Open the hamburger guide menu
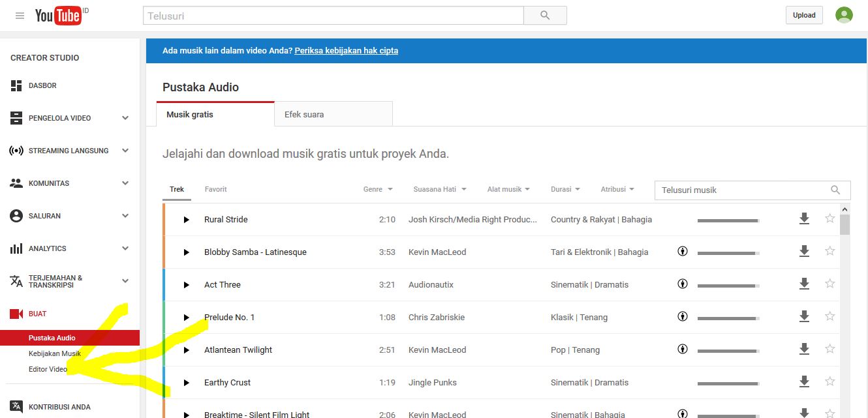 tap(20, 16)
